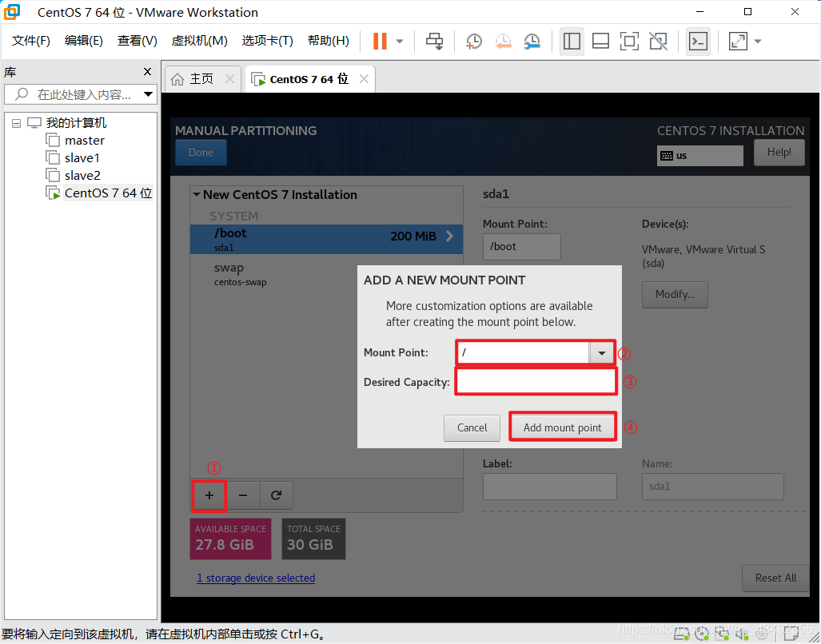Open the 文件(F) menu

tap(31, 41)
